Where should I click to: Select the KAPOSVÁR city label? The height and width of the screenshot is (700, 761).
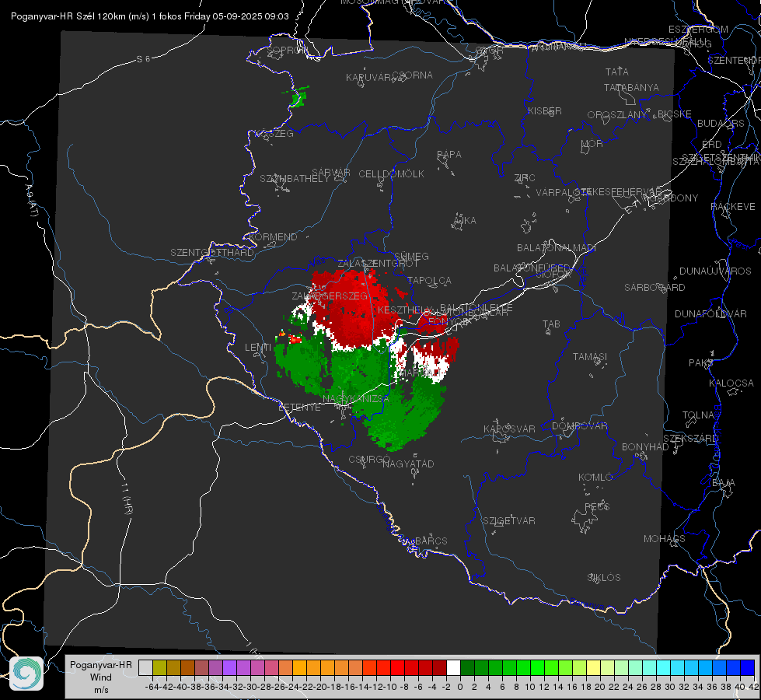(x=509, y=429)
